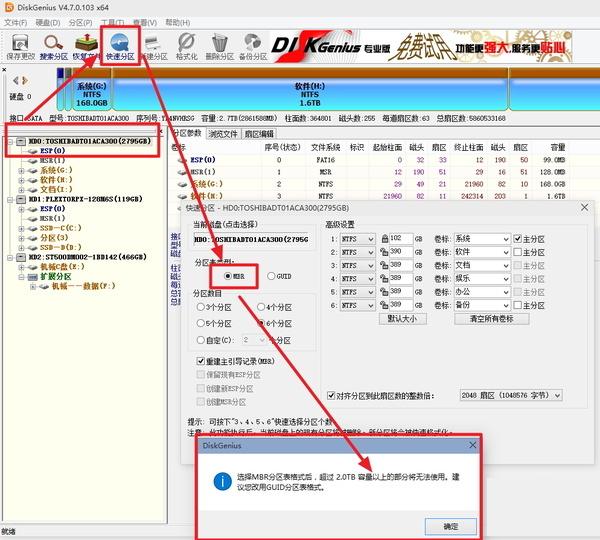This screenshot has height=540, width=600.
Task: Toggle 重建主引导记录(MBR) checkbox
Action: (x=235, y=361)
